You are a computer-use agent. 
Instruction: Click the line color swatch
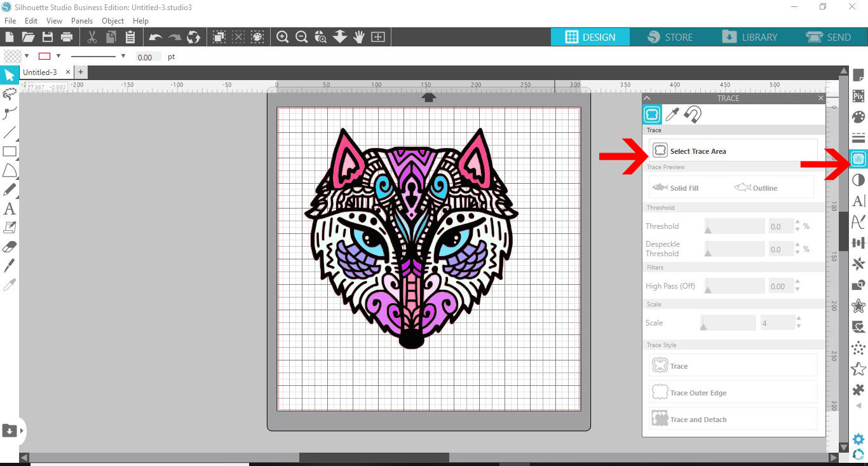click(44, 56)
